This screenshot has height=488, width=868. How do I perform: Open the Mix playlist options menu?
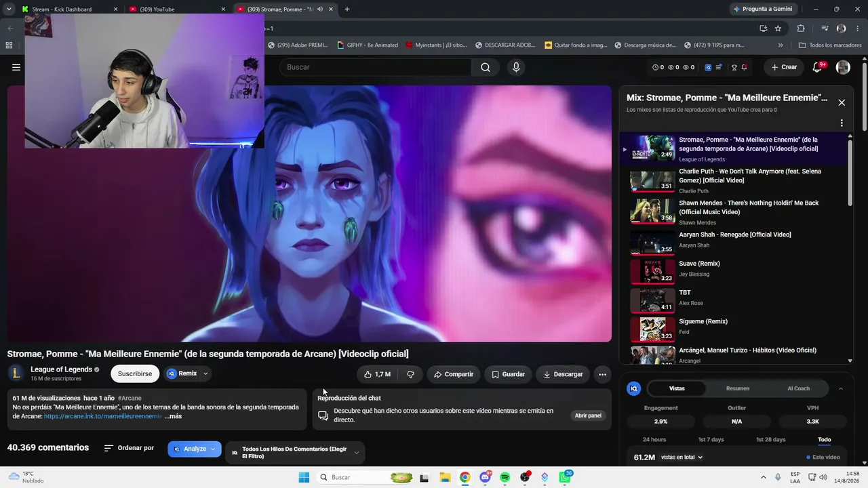click(842, 123)
